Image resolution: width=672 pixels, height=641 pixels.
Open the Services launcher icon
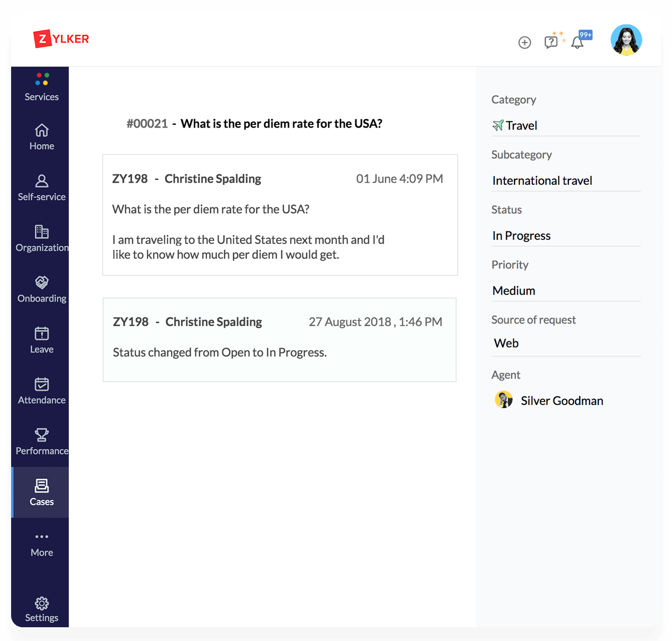point(42,79)
